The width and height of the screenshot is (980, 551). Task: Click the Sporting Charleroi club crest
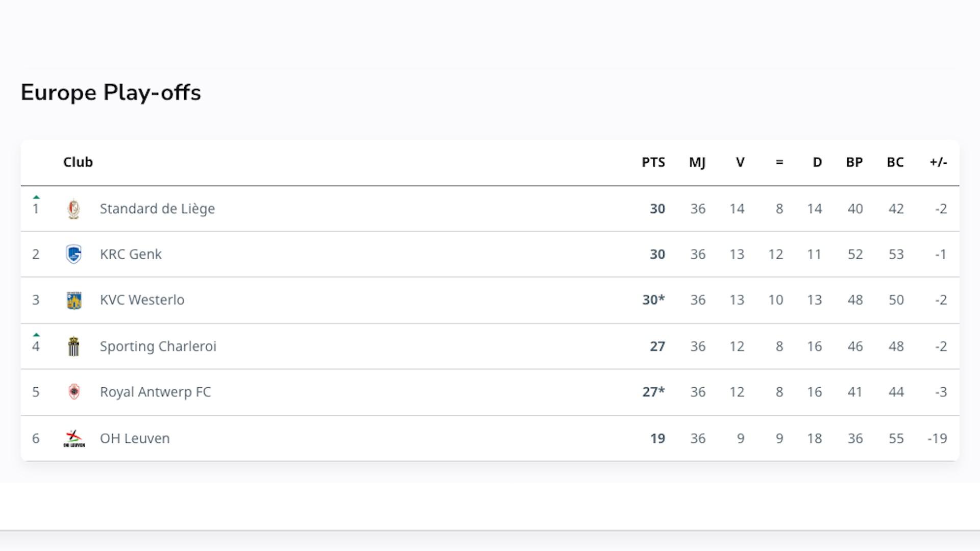tap(74, 346)
